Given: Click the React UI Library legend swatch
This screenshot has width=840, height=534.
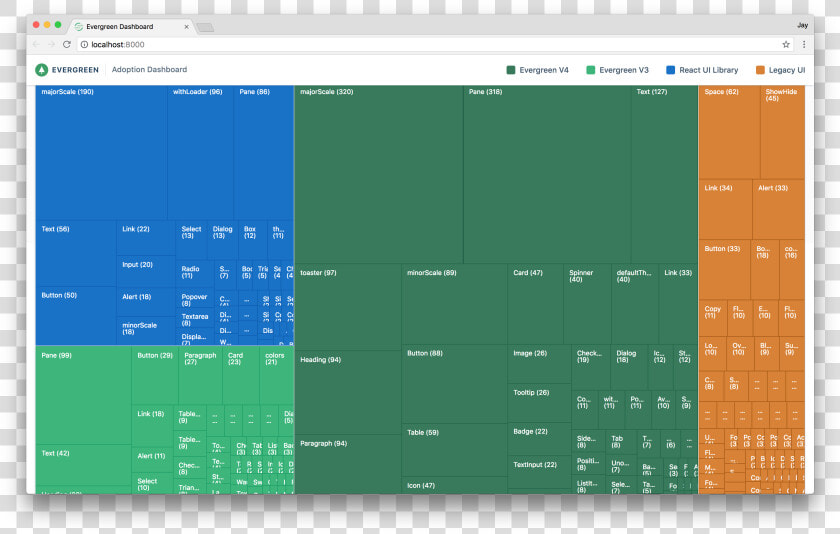Looking at the screenshot, I should (x=670, y=70).
